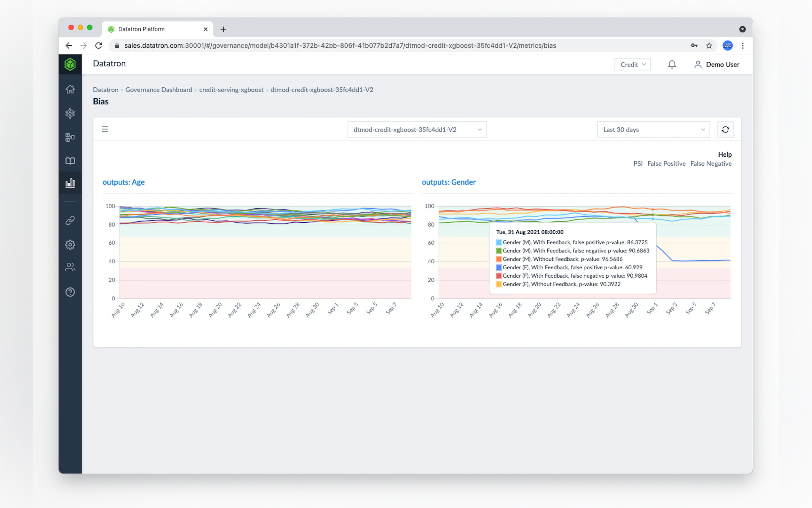Screen dimensions: 812x508
Task: Open the link connections sidebar icon
Action: (70, 220)
